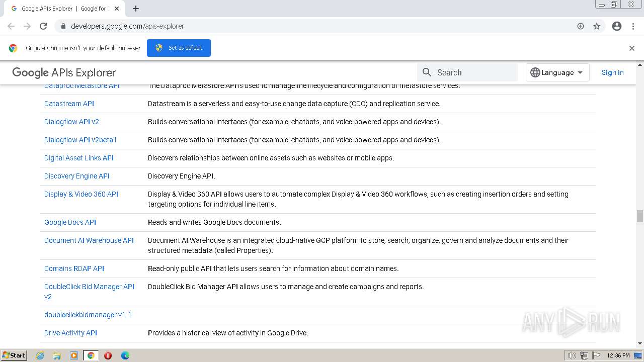
Task: Open DoubleClick Bid Manager API v2 link
Action: (89, 292)
